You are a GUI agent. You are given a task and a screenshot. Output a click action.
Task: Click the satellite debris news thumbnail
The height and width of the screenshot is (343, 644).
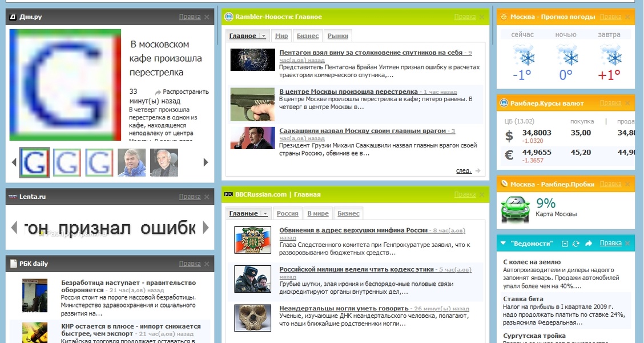click(252, 59)
